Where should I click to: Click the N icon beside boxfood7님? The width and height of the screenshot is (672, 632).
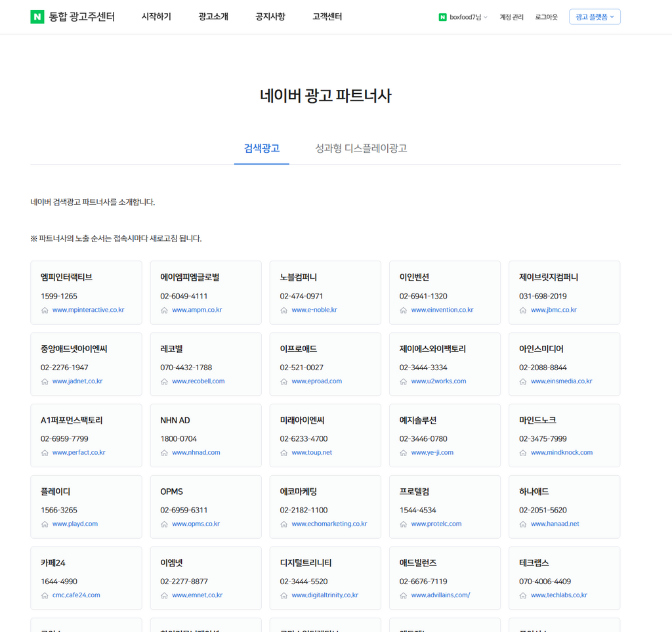(x=443, y=17)
